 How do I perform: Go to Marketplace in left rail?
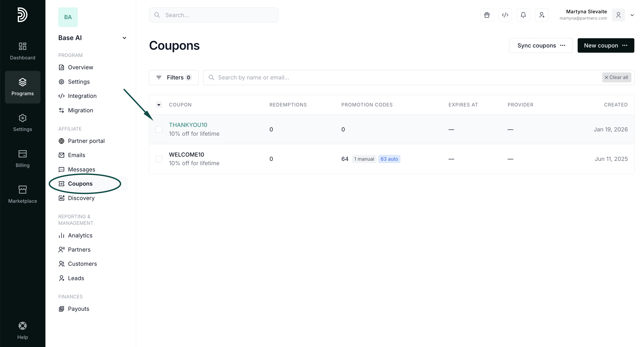pyautogui.click(x=22, y=194)
